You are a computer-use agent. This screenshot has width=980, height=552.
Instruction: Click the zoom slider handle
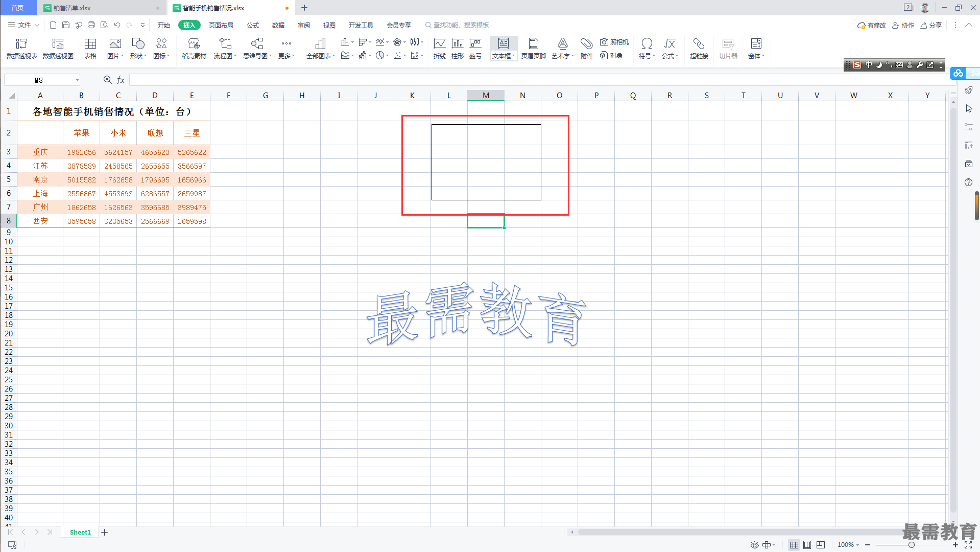click(911, 545)
